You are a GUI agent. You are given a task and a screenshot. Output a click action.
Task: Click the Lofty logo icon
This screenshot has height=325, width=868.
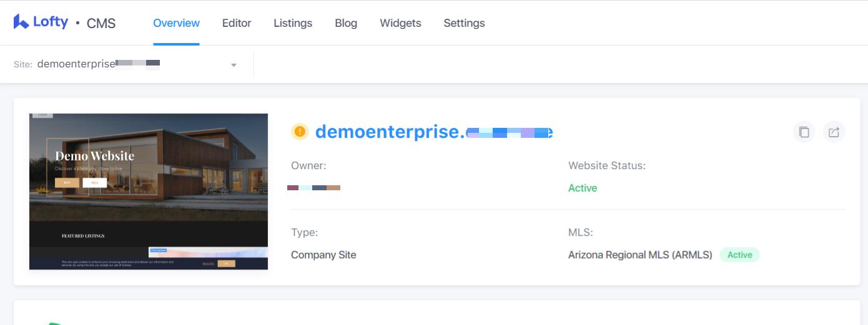(x=21, y=22)
